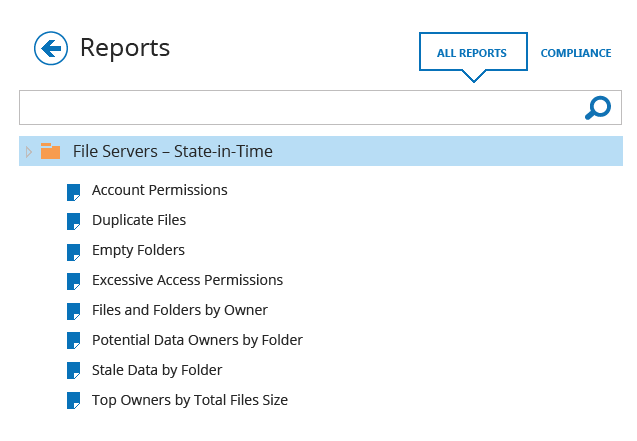Image resolution: width=637 pixels, height=441 pixels.
Task: Click the Top Owners report document icon
Action: (74, 400)
